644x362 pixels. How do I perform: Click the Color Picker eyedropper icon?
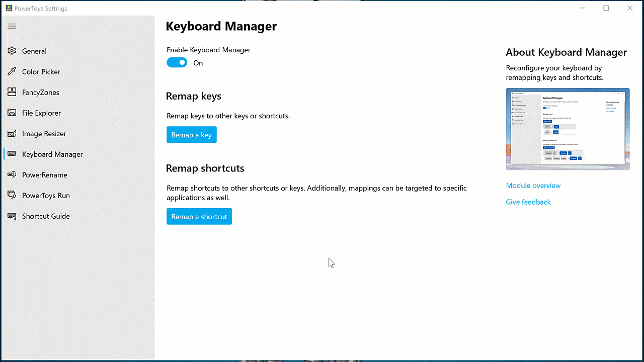point(12,71)
